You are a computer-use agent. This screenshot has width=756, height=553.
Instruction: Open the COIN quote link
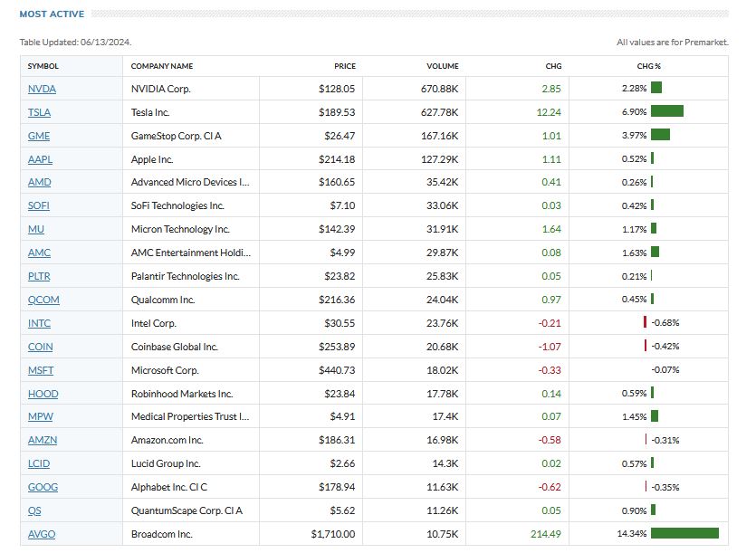pyautogui.click(x=40, y=347)
